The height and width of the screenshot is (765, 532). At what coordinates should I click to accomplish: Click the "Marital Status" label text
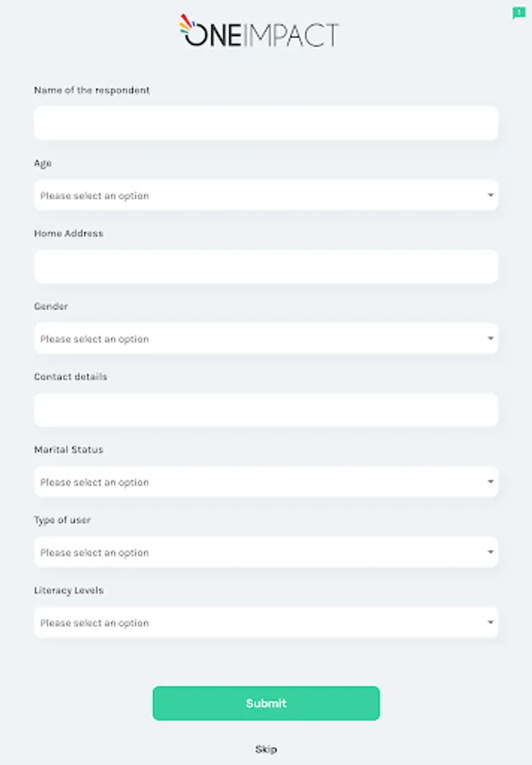pyautogui.click(x=69, y=450)
